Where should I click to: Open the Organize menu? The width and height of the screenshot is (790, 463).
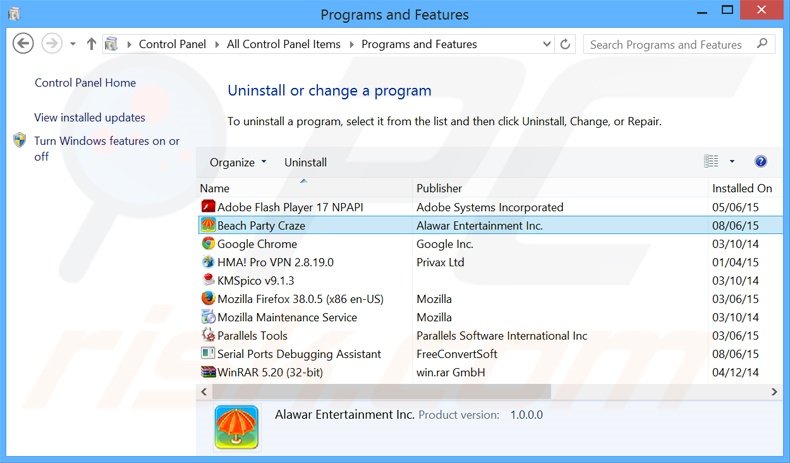238,162
